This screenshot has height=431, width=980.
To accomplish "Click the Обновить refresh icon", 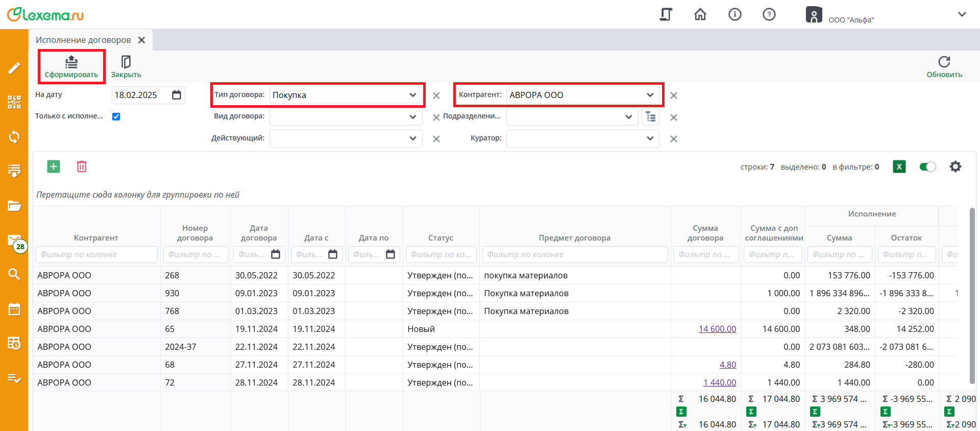I will click(x=944, y=62).
